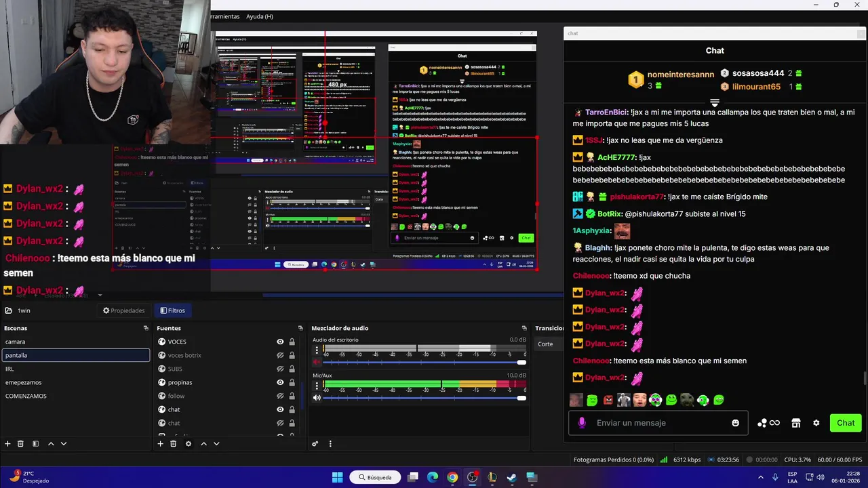868x488 pixels.
Task: Move the selected scene down
Action: coord(64,444)
